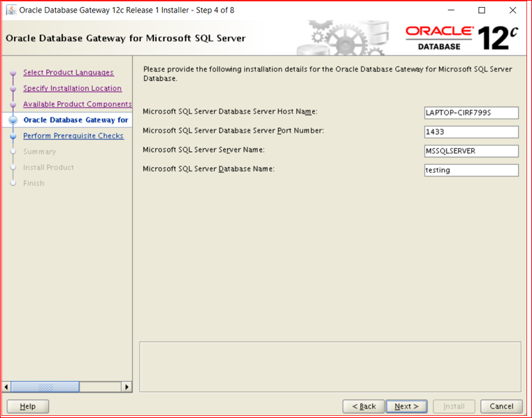The width and height of the screenshot is (532, 418).
Task: Click the Java installer icon in title bar
Action: (11, 10)
